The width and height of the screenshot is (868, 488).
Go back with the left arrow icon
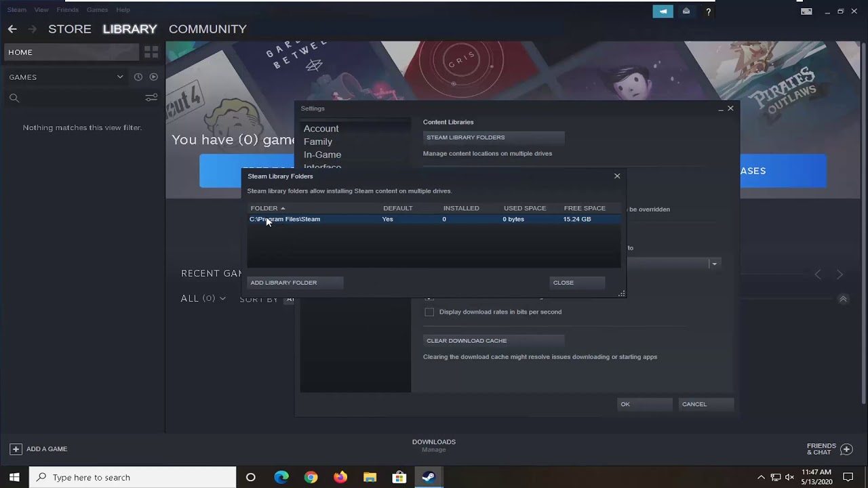(12, 29)
